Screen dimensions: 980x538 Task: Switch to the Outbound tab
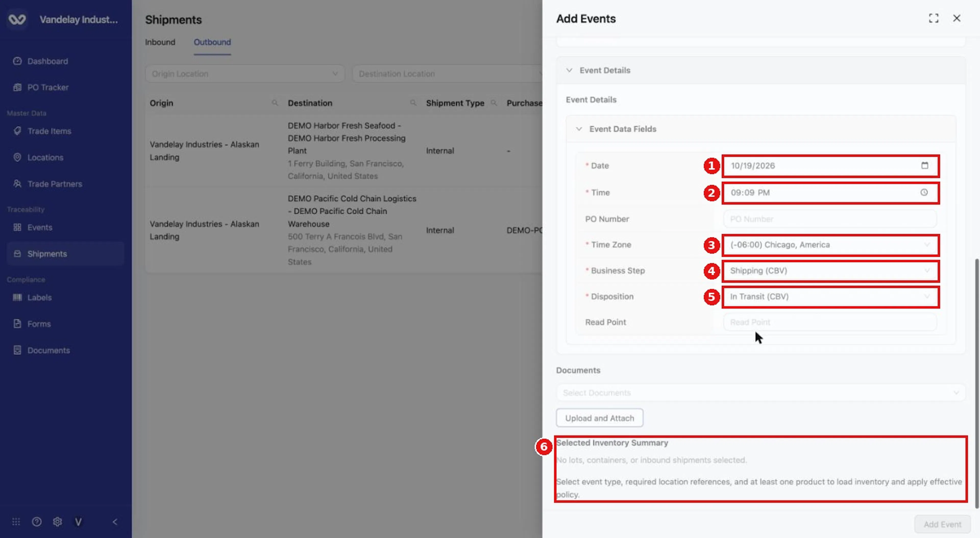pos(212,42)
